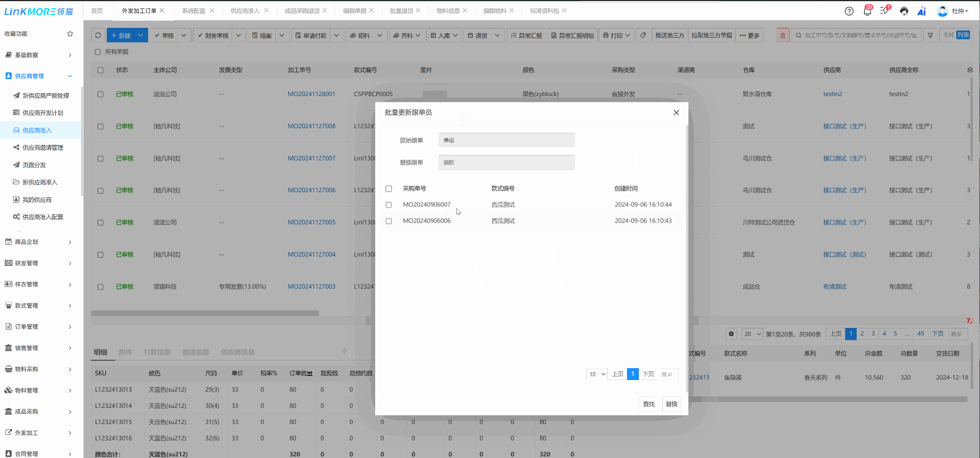Image resolution: width=980 pixels, height=458 pixels.
Task: Tick the select-all checkbox beside 采购单号
Action: tap(389, 189)
